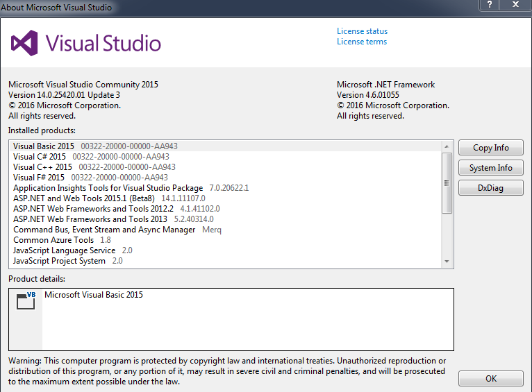Select Visual C# 2015 row
This screenshot has width=532, height=392.
tap(225, 157)
